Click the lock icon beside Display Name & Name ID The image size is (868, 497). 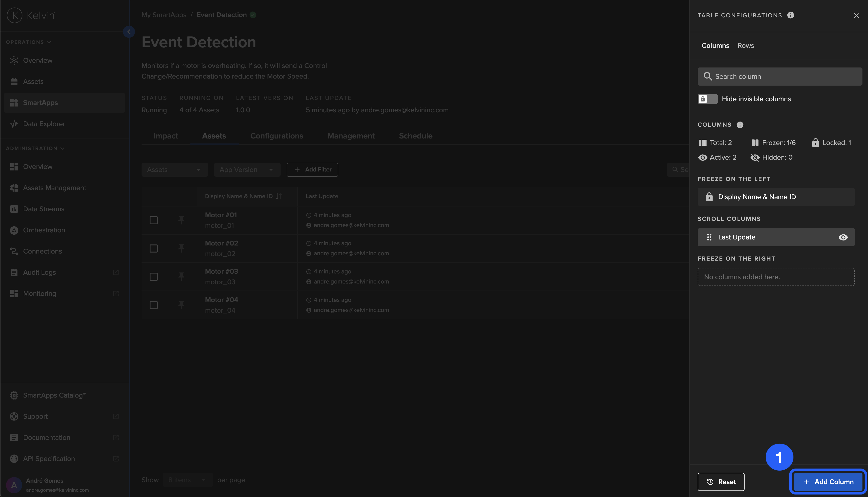click(709, 197)
